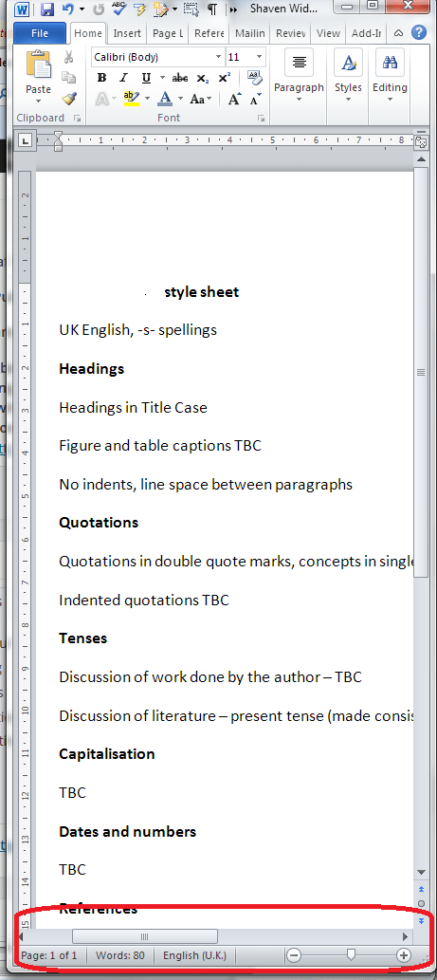Click the zoom slider handle
This screenshot has height=980, width=437.
352,954
